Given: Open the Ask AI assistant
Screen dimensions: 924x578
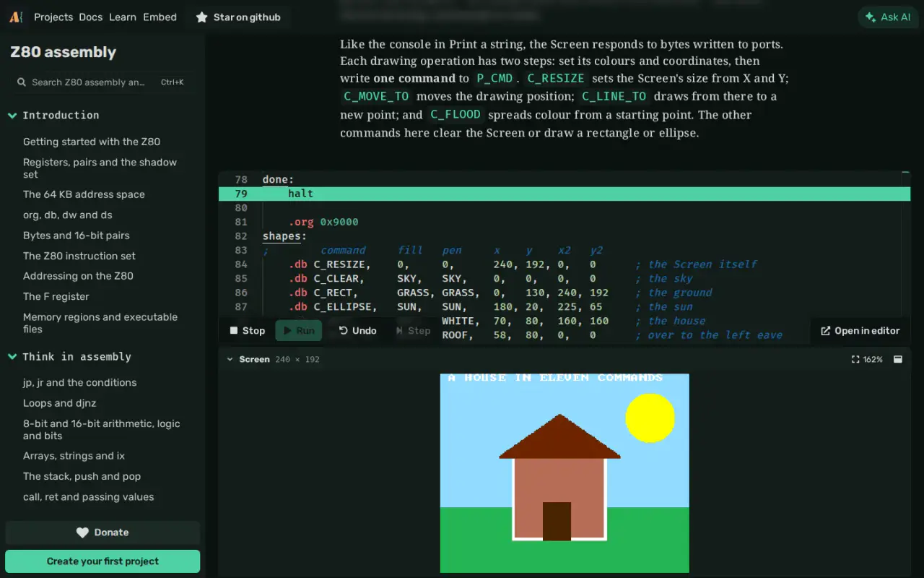Looking at the screenshot, I should (887, 17).
